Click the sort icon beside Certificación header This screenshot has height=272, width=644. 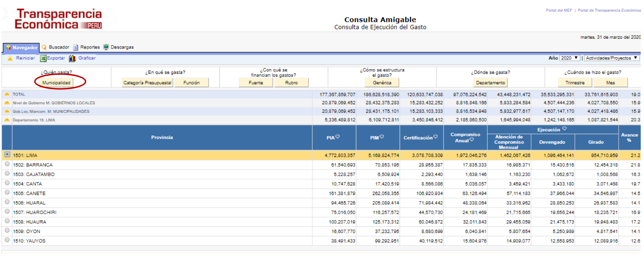[x=435, y=137]
